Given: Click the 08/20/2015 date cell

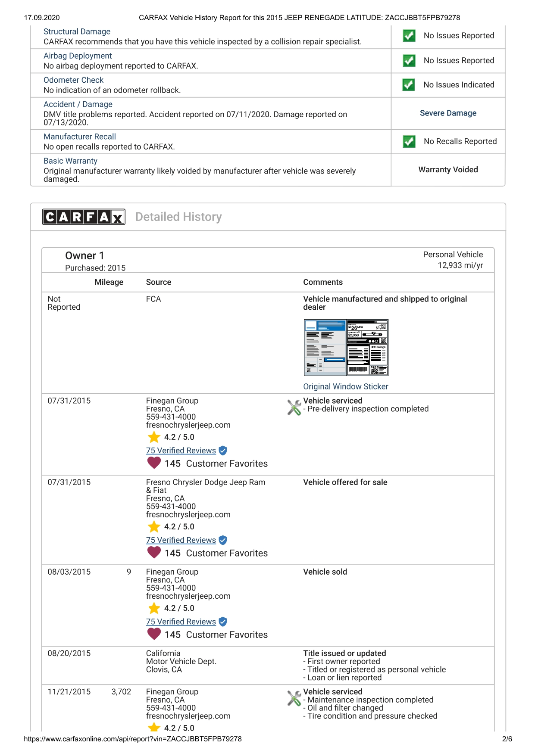Looking at the screenshot, I should pyautogui.click(x=69, y=653).
